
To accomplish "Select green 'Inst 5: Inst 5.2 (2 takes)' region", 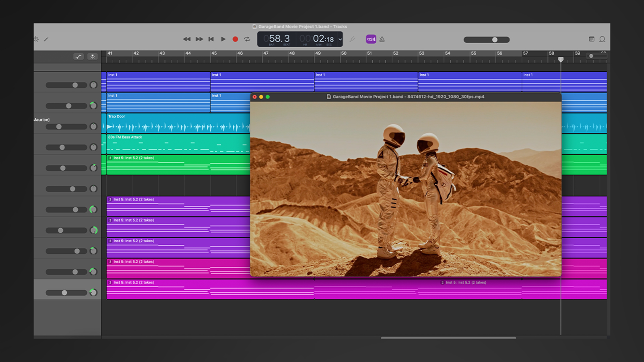I will (178, 165).
